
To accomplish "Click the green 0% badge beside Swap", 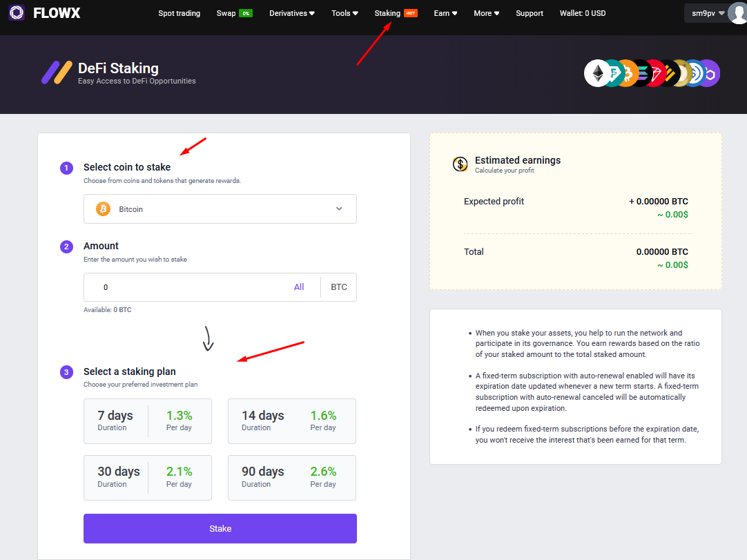I will tap(246, 13).
